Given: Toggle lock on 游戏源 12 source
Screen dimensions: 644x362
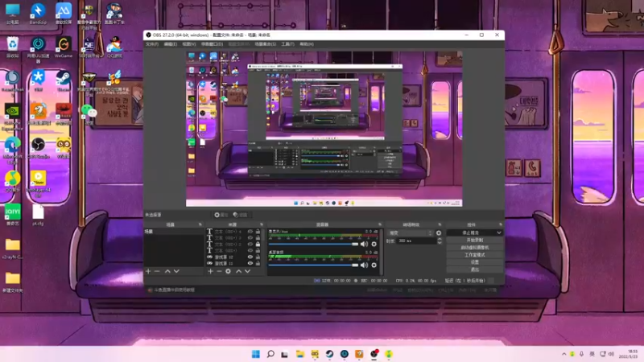Looking at the screenshot, I should (x=258, y=257).
